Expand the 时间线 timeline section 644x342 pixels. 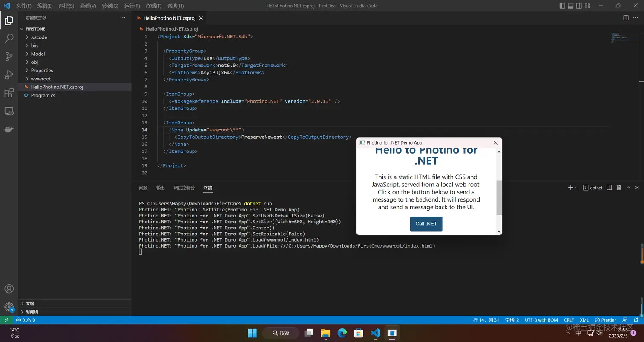[75, 312]
